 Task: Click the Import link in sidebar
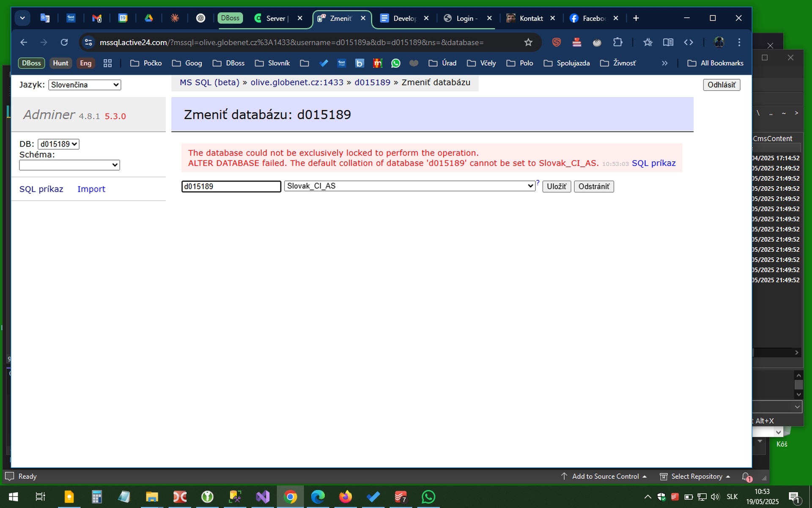pos(91,189)
